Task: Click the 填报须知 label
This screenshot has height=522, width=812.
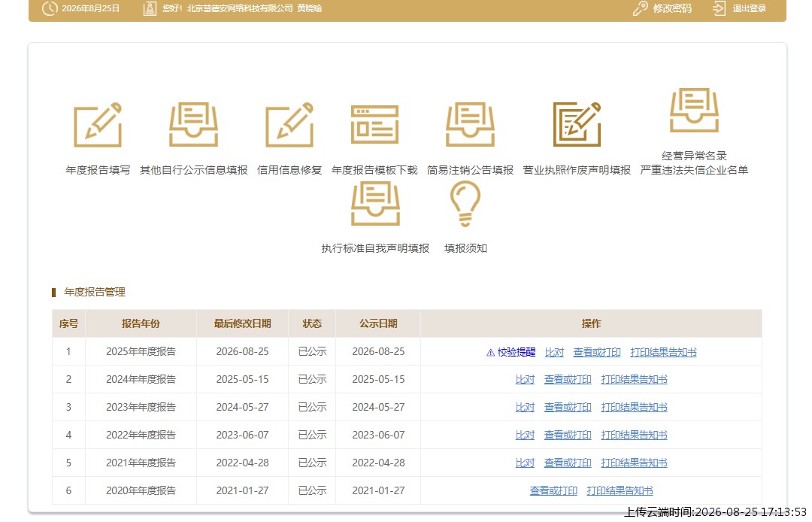Action: (x=465, y=248)
